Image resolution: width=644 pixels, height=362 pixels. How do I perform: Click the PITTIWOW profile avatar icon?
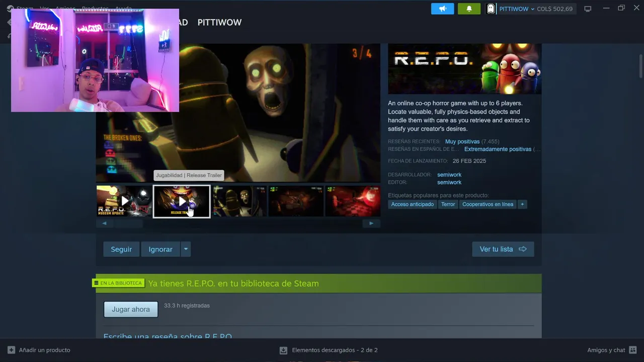[x=491, y=9]
